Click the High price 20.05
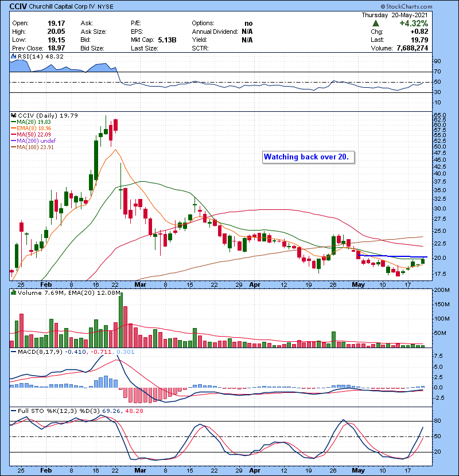This screenshot has width=459, height=476. [x=56, y=32]
